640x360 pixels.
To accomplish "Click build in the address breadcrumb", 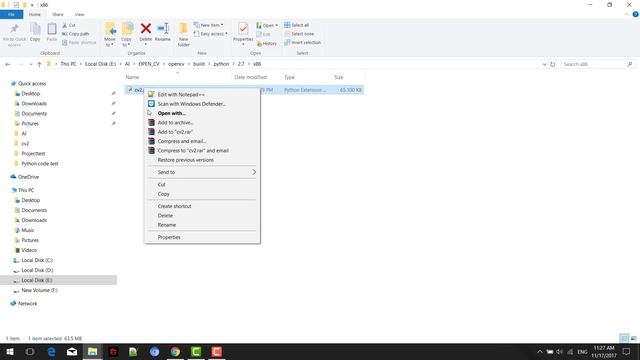I will click(x=199, y=64).
